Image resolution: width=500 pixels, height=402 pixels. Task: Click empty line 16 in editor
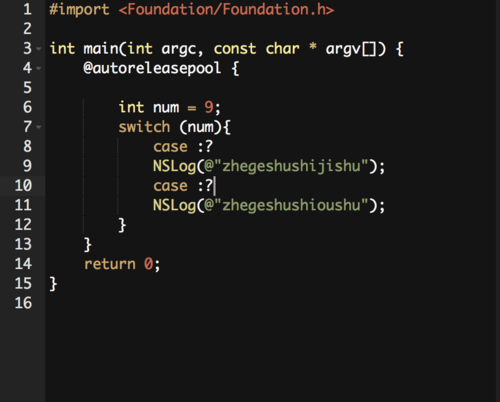[272, 303]
